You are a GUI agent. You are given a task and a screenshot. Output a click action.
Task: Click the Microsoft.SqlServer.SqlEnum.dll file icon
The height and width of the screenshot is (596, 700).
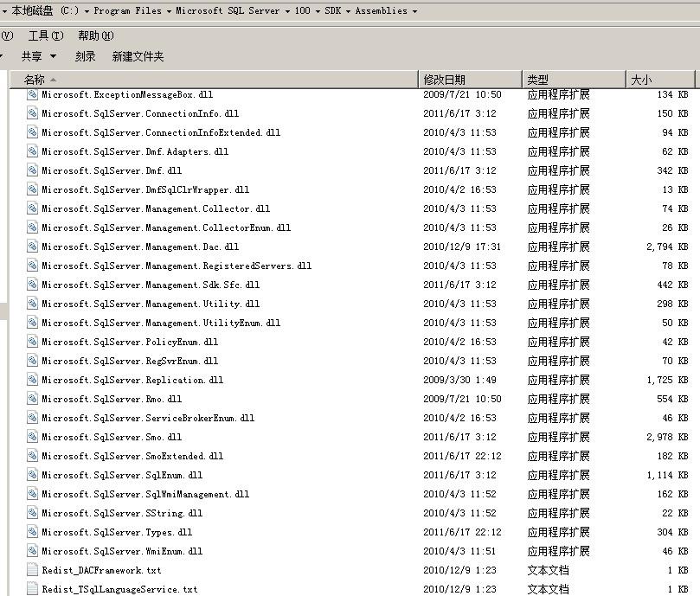click(32, 476)
